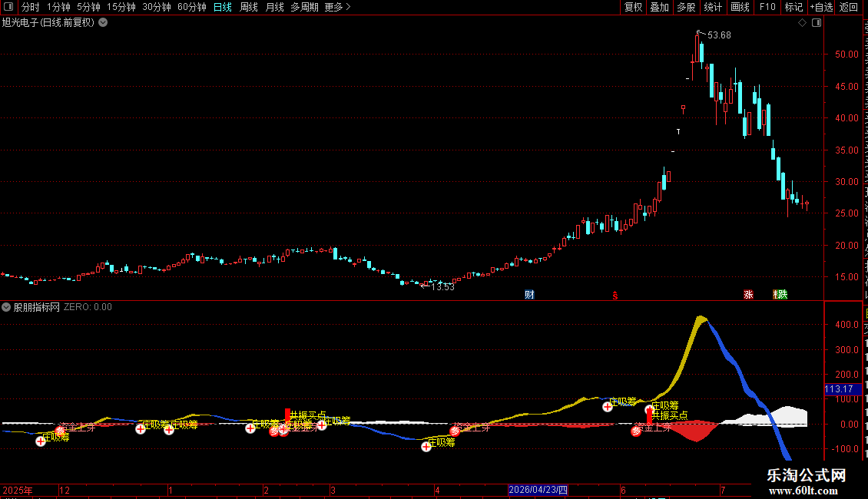The width and height of the screenshot is (868, 499).
Task: Expand the 更多 periods menu
Action: tap(338, 7)
